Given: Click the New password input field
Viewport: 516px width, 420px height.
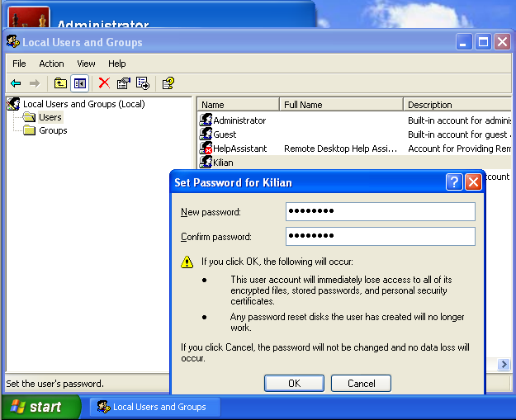Looking at the screenshot, I should (x=380, y=212).
